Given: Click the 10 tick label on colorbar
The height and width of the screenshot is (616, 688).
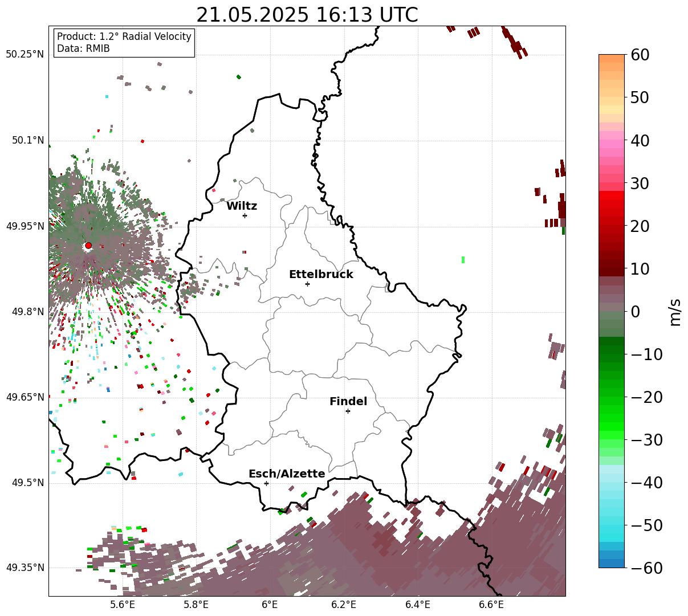Looking at the screenshot, I should coord(641,269).
